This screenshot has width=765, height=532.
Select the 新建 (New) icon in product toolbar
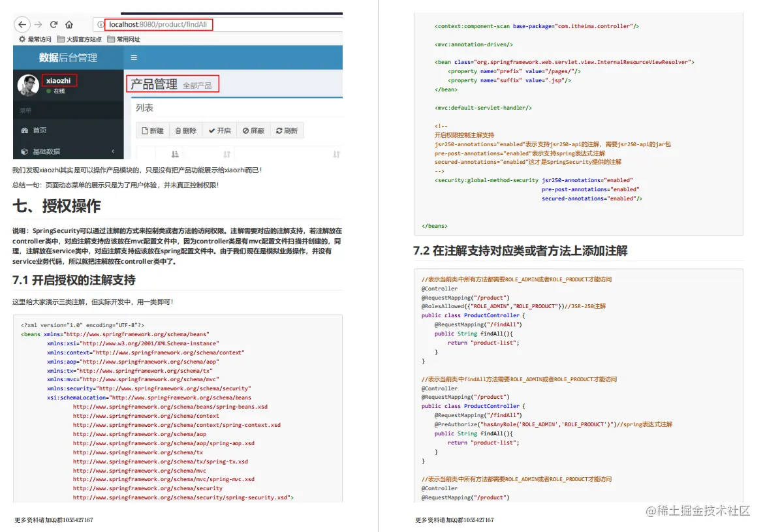tap(145, 130)
